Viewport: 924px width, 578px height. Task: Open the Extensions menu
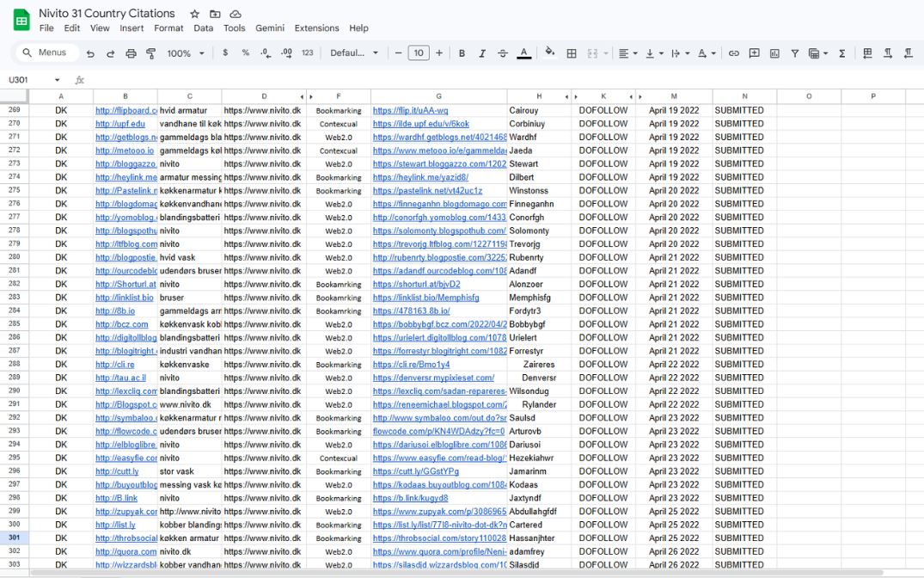coord(316,28)
